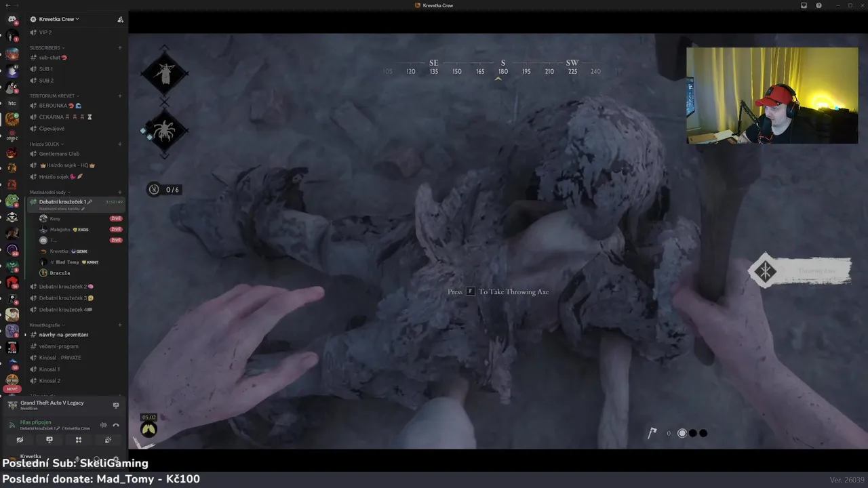Toggle camera on in voice panel

[20, 440]
